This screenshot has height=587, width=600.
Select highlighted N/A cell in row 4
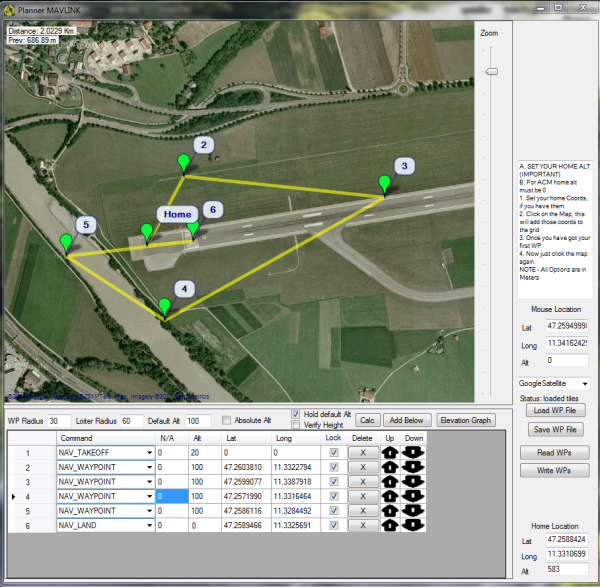172,496
